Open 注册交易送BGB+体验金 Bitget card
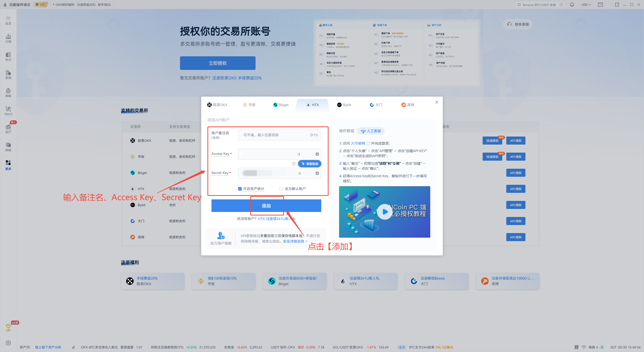This screenshot has width=644, height=352. (x=295, y=281)
